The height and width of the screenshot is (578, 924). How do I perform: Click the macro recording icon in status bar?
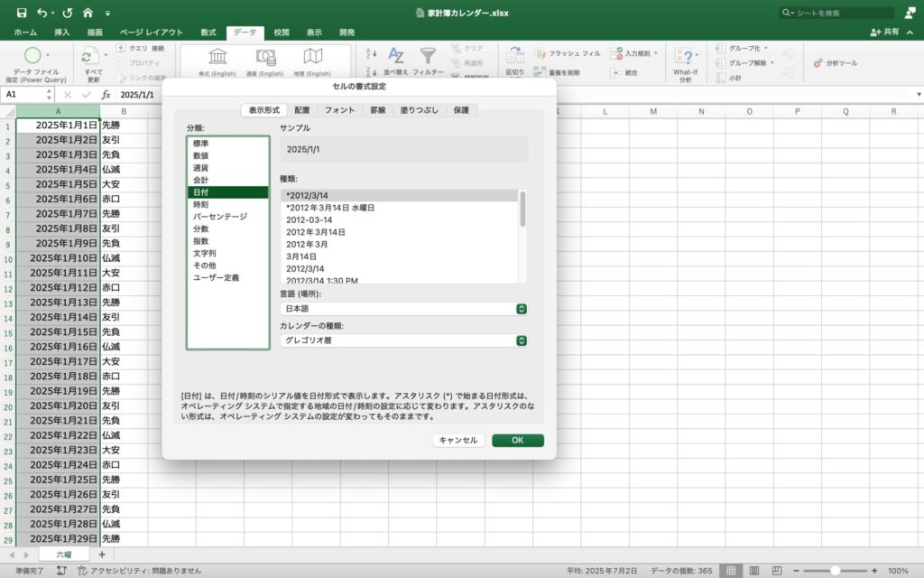click(62, 571)
